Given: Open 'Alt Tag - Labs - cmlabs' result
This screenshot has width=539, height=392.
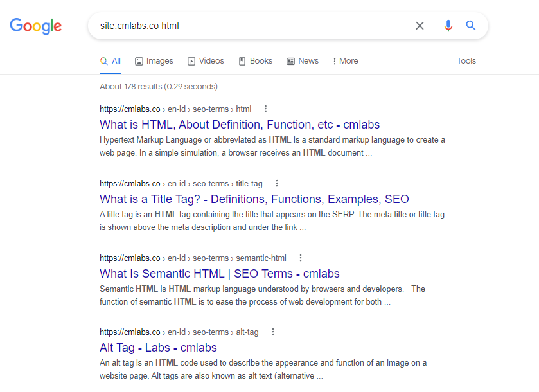Looking at the screenshot, I should [x=158, y=348].
